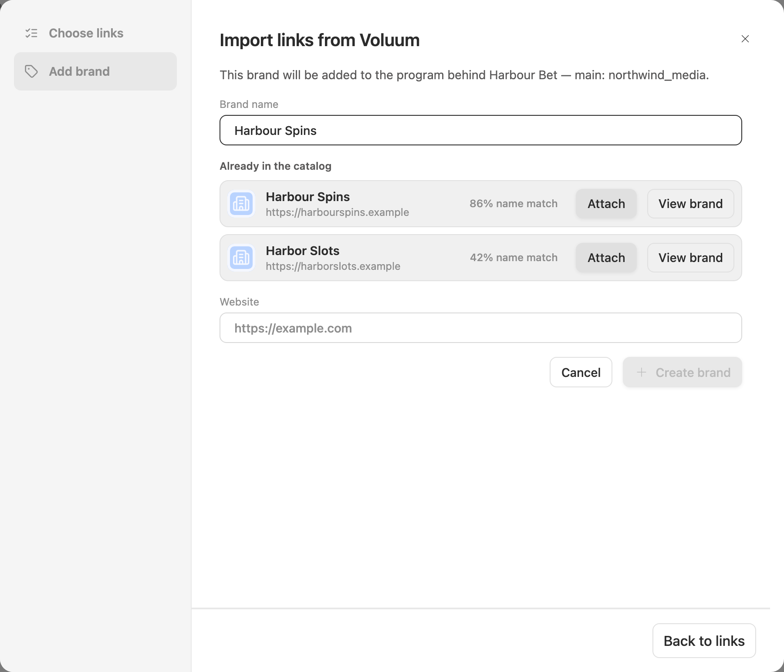Return with Back to links button

(704, 641)
